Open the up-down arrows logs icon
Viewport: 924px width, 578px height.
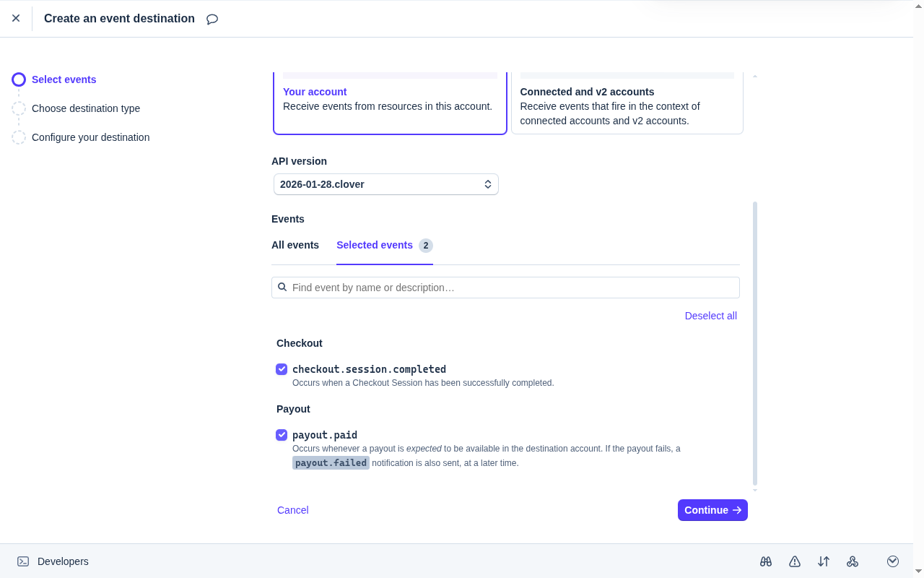tap(824, 561)
